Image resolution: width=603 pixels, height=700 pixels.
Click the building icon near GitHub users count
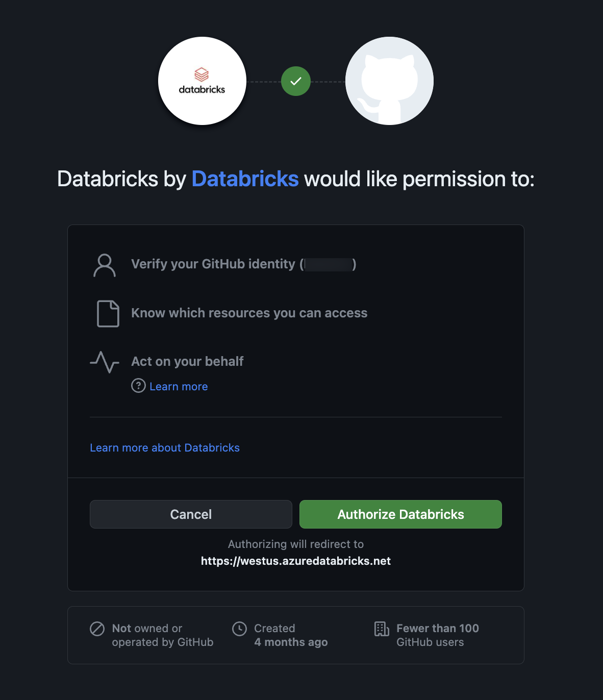(381, 630)
